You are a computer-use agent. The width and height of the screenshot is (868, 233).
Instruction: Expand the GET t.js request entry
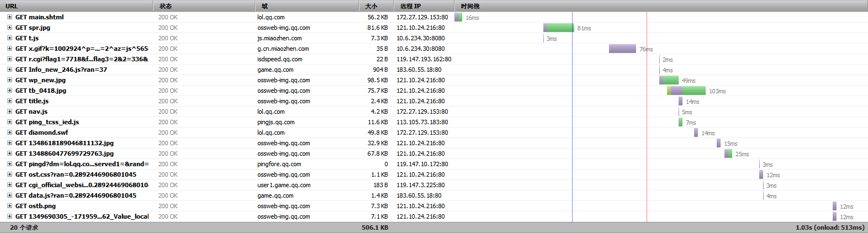[x=9, y=38]
